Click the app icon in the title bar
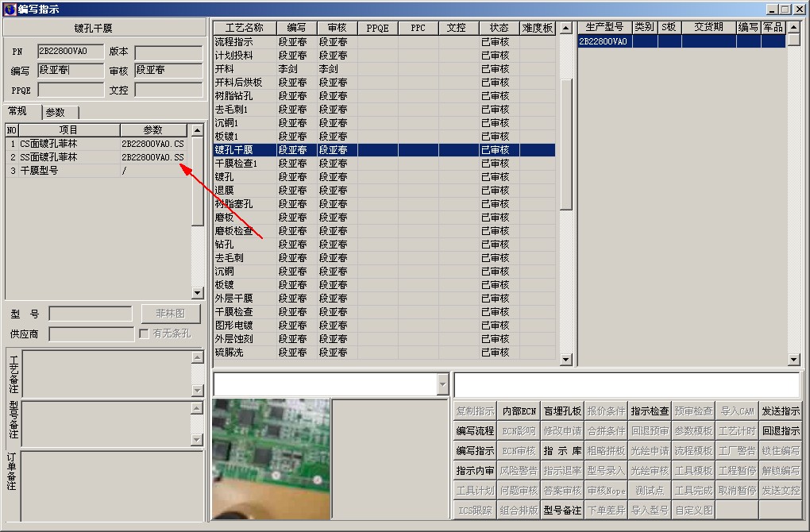Screen dimensions: 810x532 (x=10, y=8)
